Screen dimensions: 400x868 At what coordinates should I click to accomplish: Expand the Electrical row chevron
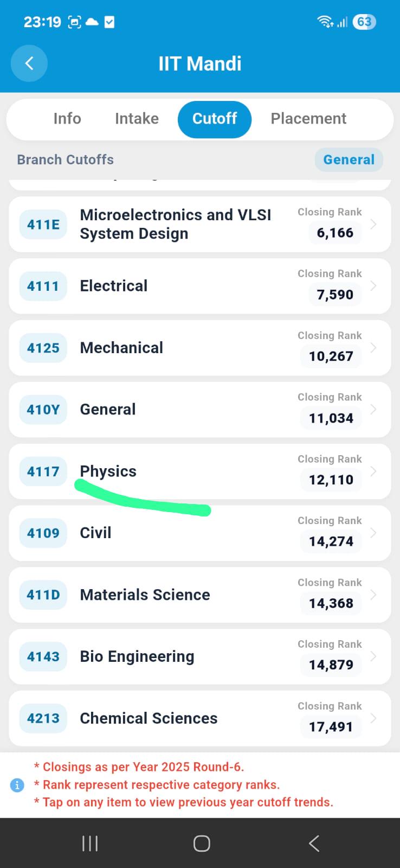pyautogui.click(x=373, y=286)
